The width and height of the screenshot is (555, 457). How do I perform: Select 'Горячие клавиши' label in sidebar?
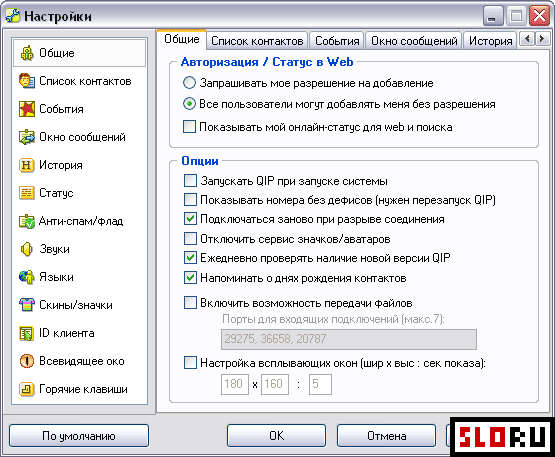[x=83, y=389]
